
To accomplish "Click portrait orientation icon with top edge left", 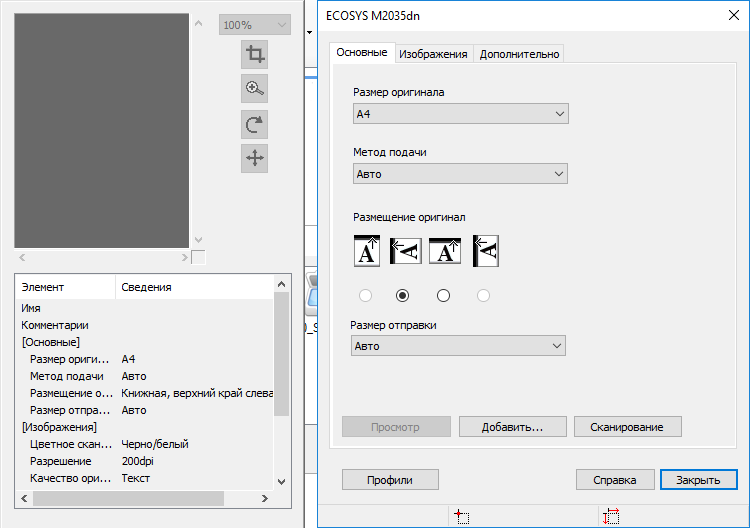I will tap(405, 250).
